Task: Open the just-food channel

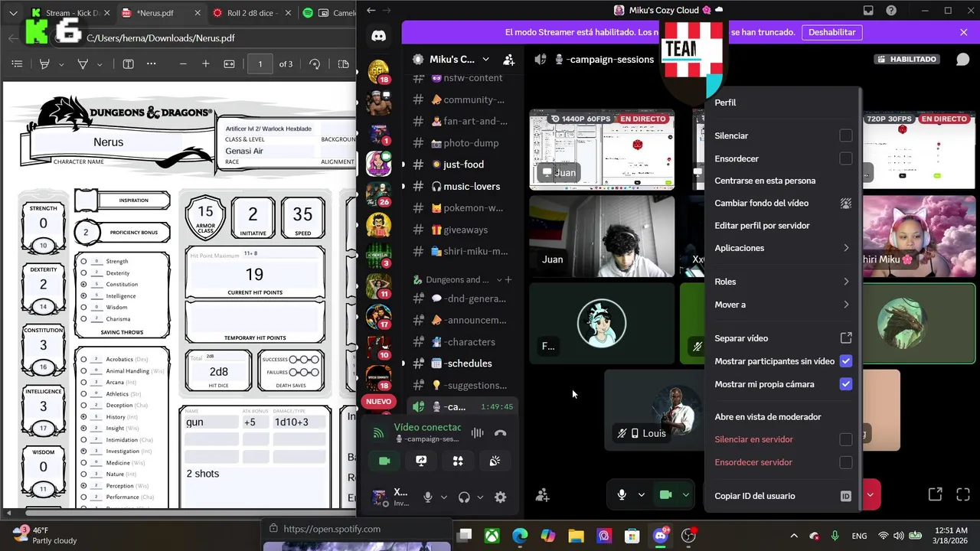Action: click(x=462, y=165)
